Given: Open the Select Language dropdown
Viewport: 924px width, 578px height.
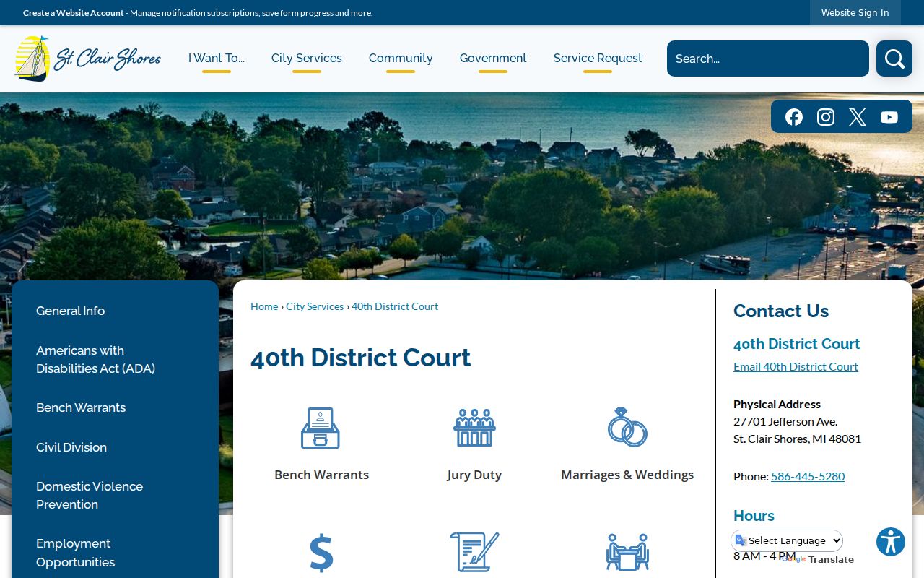Looking at the screenshot, I should click(788, 540).
